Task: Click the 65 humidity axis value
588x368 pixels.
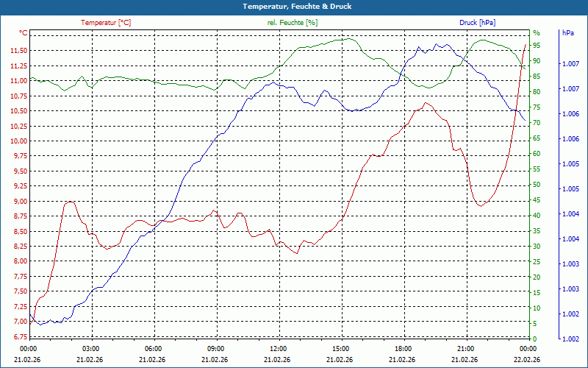Action: (537, 138)
